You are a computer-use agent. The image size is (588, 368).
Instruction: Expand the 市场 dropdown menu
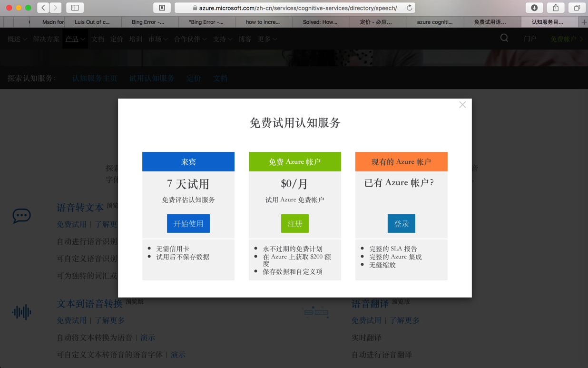tap(158, 39)
